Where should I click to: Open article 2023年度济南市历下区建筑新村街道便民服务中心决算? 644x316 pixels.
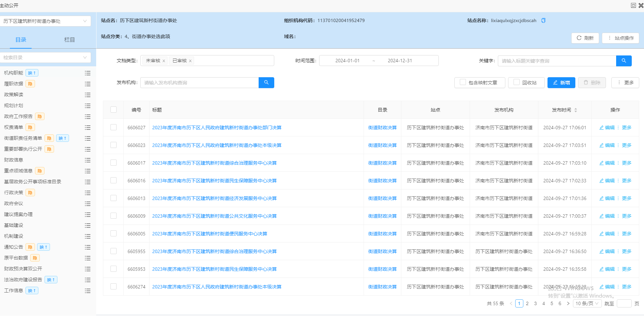(x=210, y=234)
